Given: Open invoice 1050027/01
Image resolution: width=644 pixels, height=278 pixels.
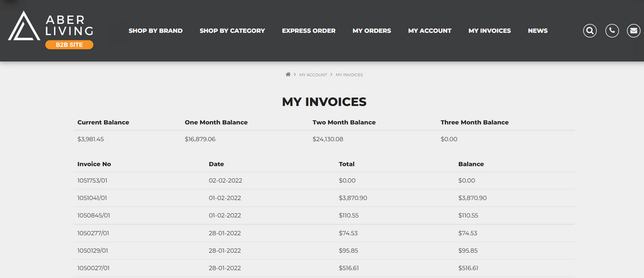Looking at the screenshot, I should [93, 268].
